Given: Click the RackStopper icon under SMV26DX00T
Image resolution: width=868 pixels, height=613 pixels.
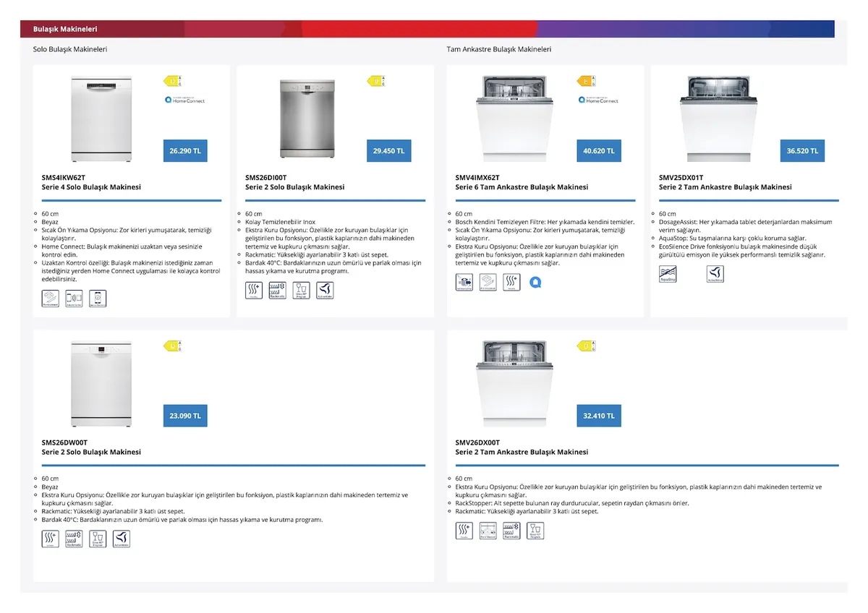Looking at the screenshot, I should (x=488, y=530).
